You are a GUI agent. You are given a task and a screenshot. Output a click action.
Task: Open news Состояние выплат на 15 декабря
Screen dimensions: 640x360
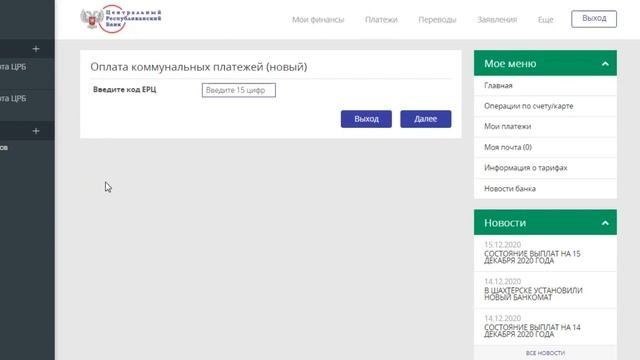point(532,257)
